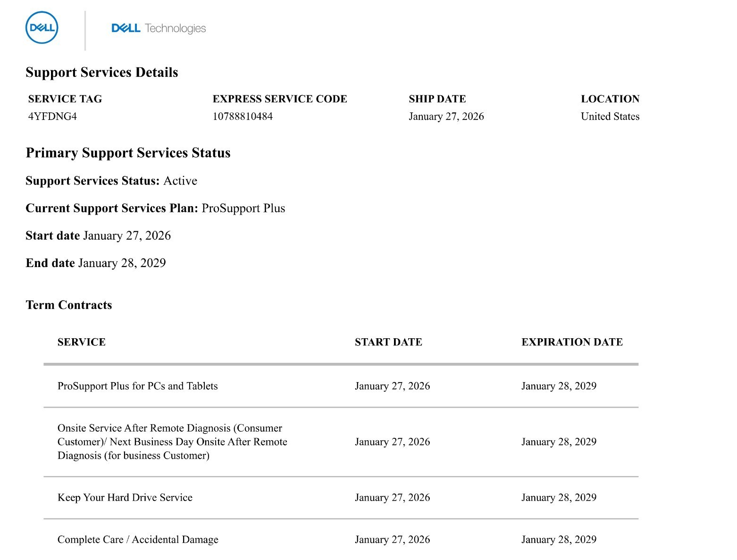The height and width of the screenshot is (560, 737).
Task: Click the express service code 10788810484
Action: click(x=243, y=117)
